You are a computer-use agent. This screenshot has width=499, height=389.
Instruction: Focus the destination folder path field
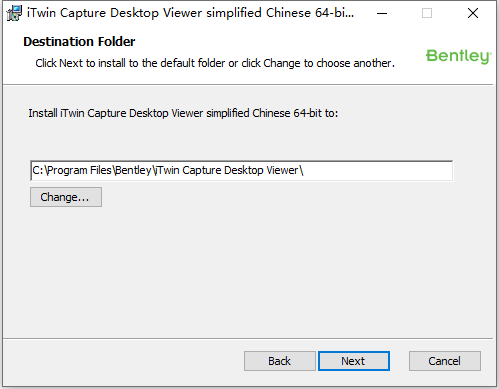241,171
